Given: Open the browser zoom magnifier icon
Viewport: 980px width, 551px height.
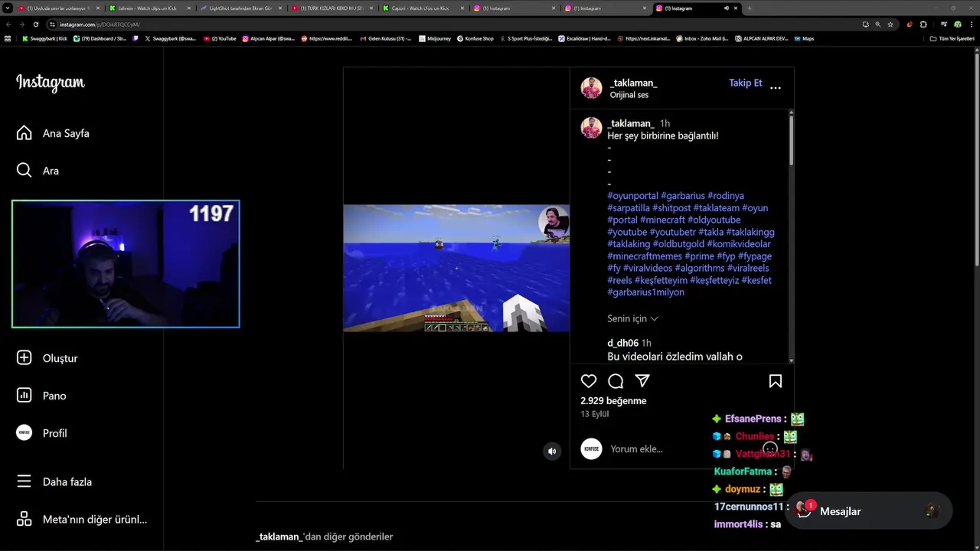Looking at the screenshot, I should tap(877, 24).
